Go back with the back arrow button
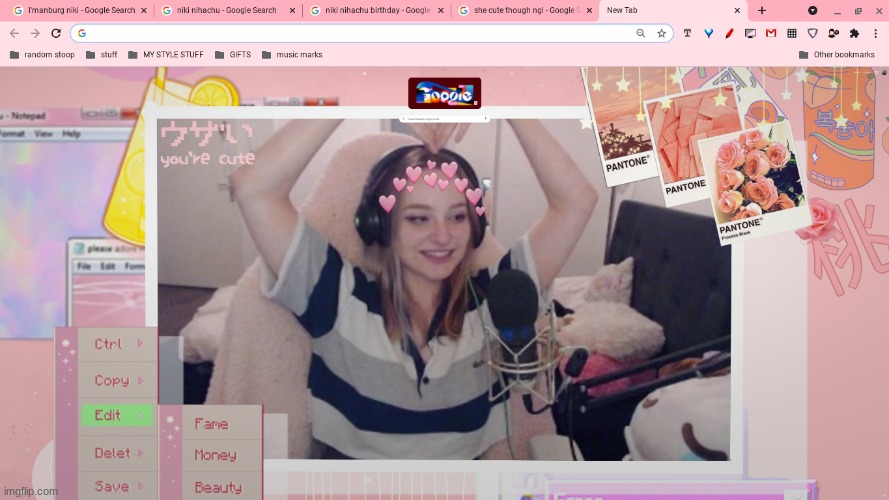 [14, 33]
